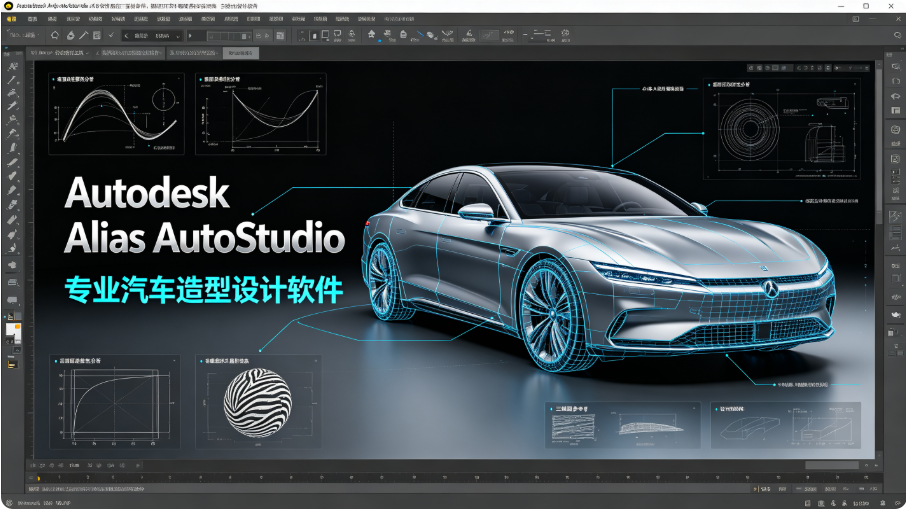The height and width of the screenshot is (510, 906).
Task: Click the yellow playhead marker on bottom timeline
Action: 39,478
